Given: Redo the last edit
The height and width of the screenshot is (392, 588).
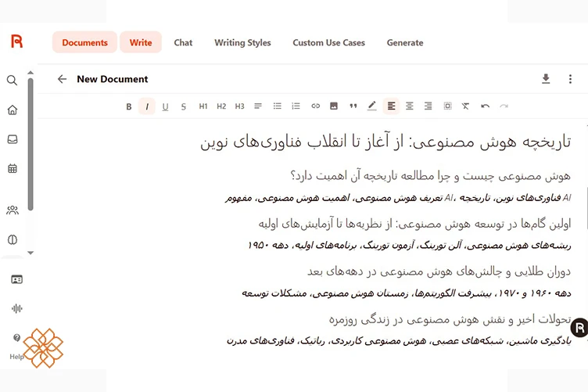Looking at the screenshot, I should [504, 106].
